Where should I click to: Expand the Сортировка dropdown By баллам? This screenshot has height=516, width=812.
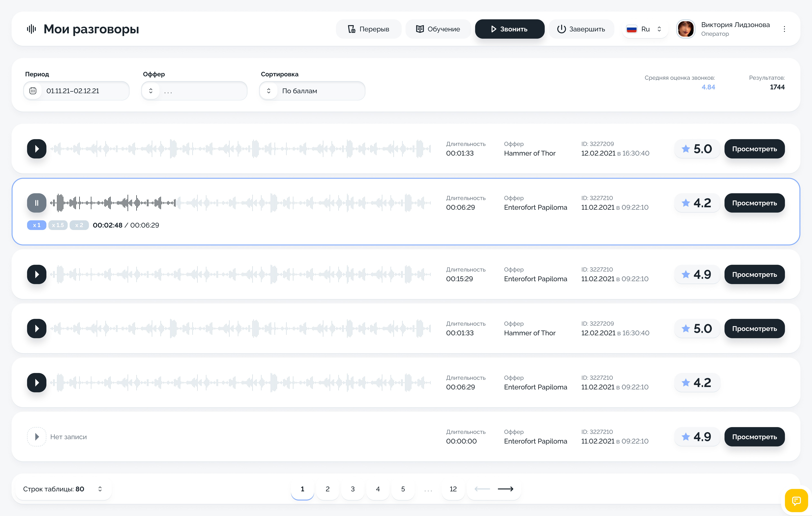point(312,91)
